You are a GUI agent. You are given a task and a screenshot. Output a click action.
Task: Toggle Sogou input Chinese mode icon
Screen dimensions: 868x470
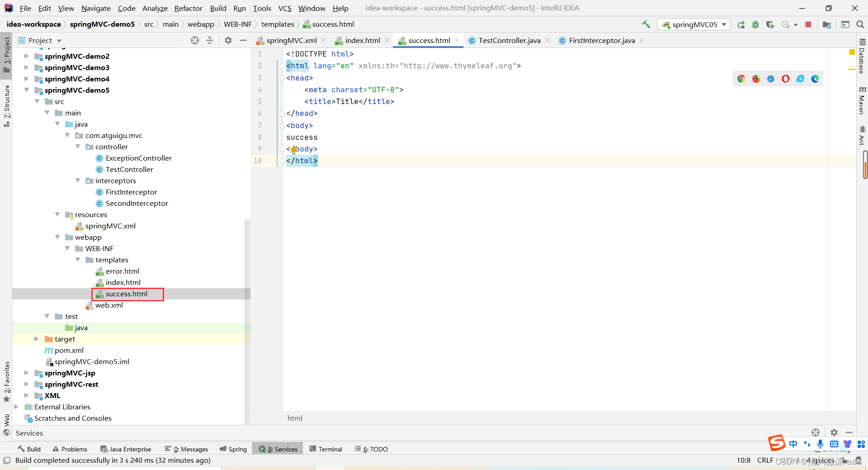coord(793,444)
